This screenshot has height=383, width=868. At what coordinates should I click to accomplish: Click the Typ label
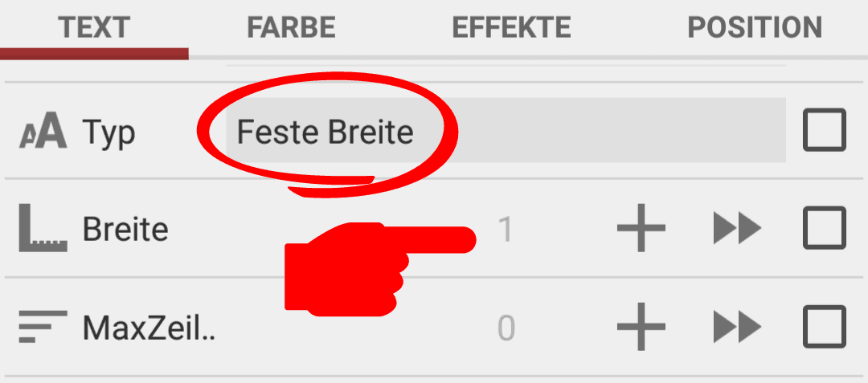(x=109, y=134)
